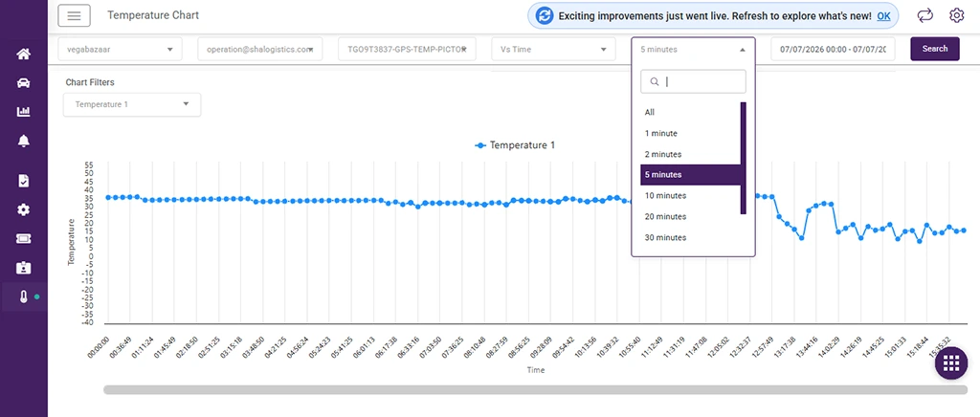Click the Search button

tap(934, 49)
